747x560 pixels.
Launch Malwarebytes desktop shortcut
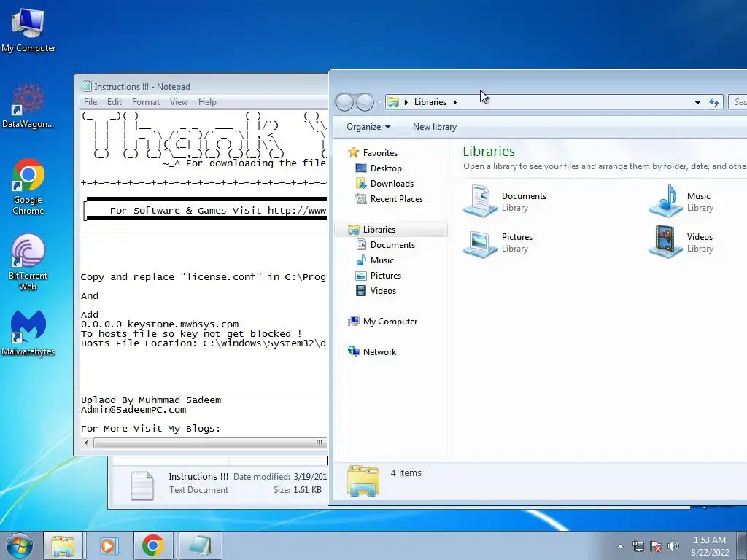click(x=28, y=332)
